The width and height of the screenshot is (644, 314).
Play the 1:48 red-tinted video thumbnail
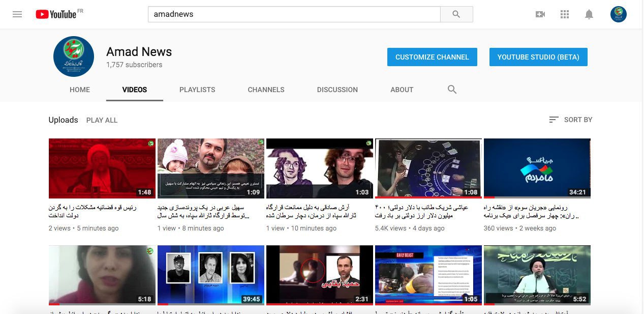pyautogui.click(x=102, y=168)
